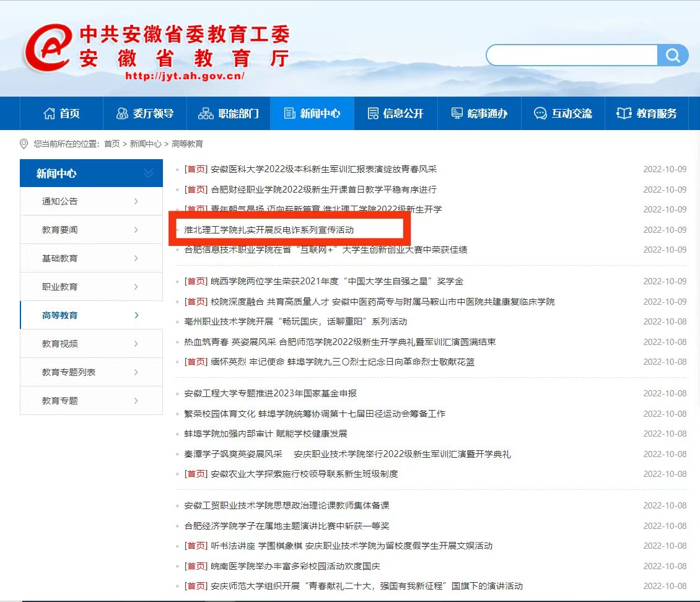This screenshot has height=602, width=700.
Task: Open the 安徽工程大学 2023年国家基金申报 article
Action: pyautogui.click(x=271, y=393)
